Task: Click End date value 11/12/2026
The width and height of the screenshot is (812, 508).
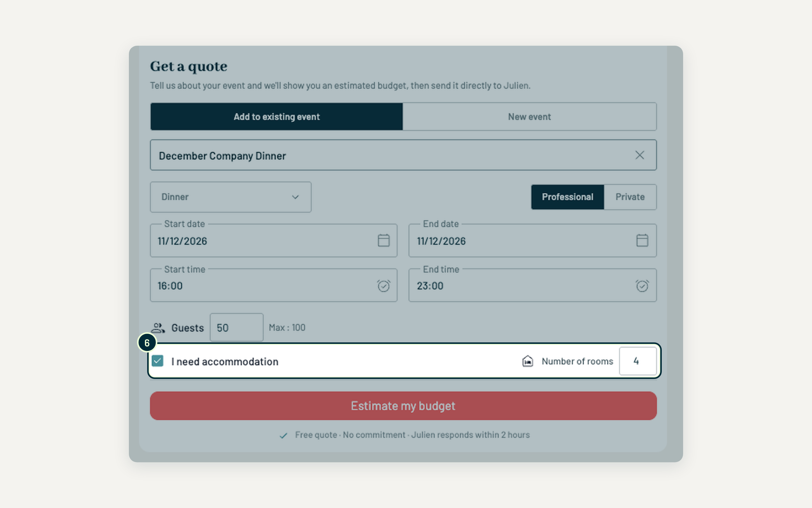Action: (x=441, y=241)
